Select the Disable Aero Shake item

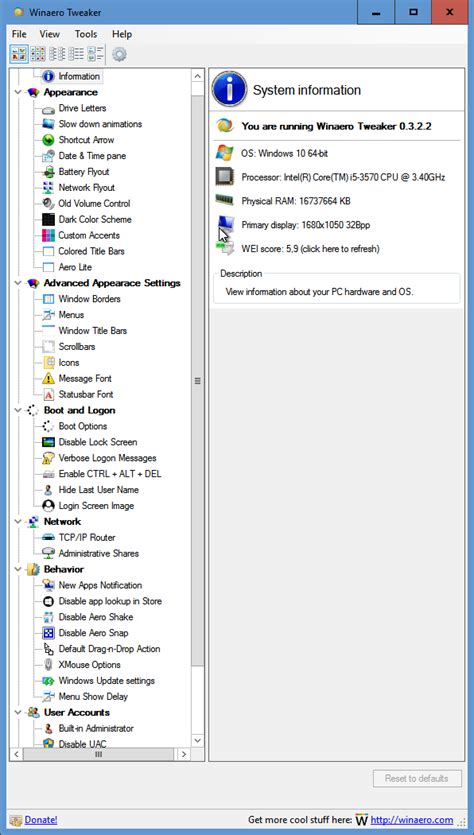point(96,617)
